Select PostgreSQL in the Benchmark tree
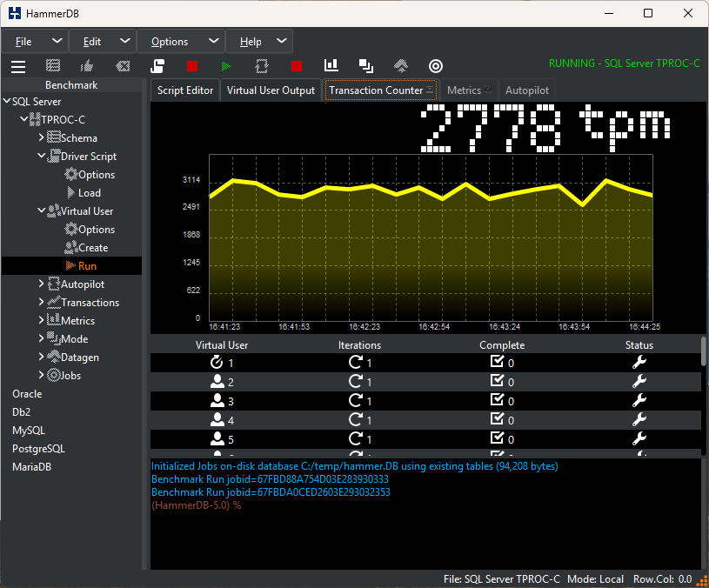Screen dimensions: 709x588 [38, 449]
